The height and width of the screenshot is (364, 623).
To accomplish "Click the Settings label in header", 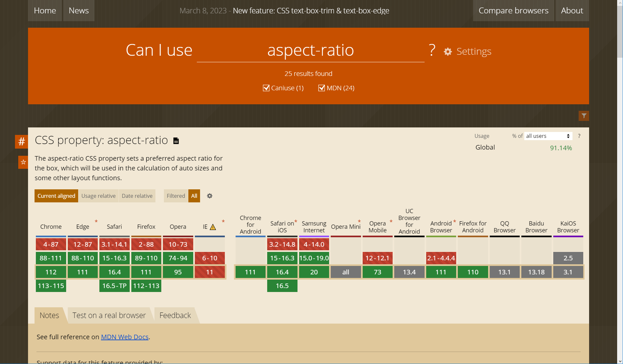I will (474, 51).
